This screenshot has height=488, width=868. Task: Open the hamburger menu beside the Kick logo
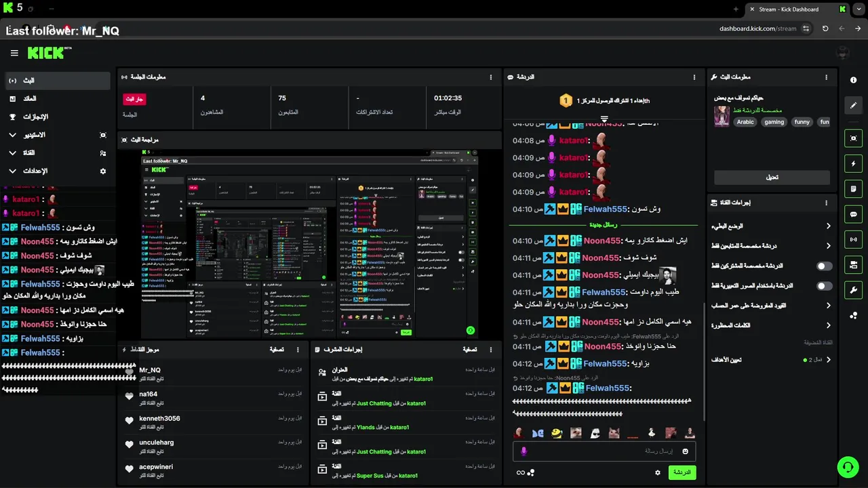(14, 53)
